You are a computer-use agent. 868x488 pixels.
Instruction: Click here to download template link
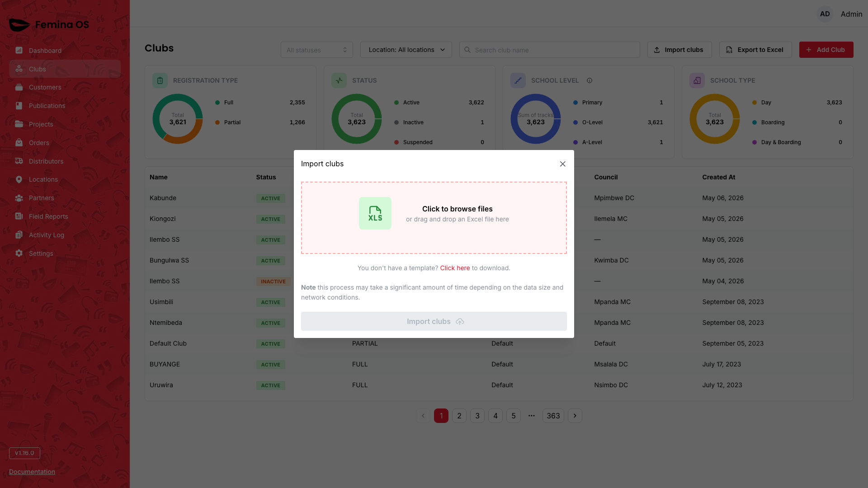tap(455, 268)
